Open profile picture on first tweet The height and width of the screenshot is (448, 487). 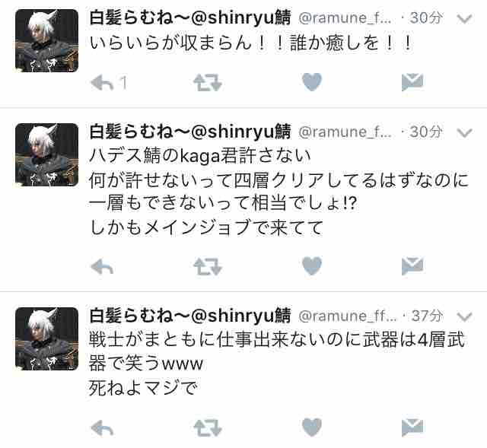(x=46, y=40)
